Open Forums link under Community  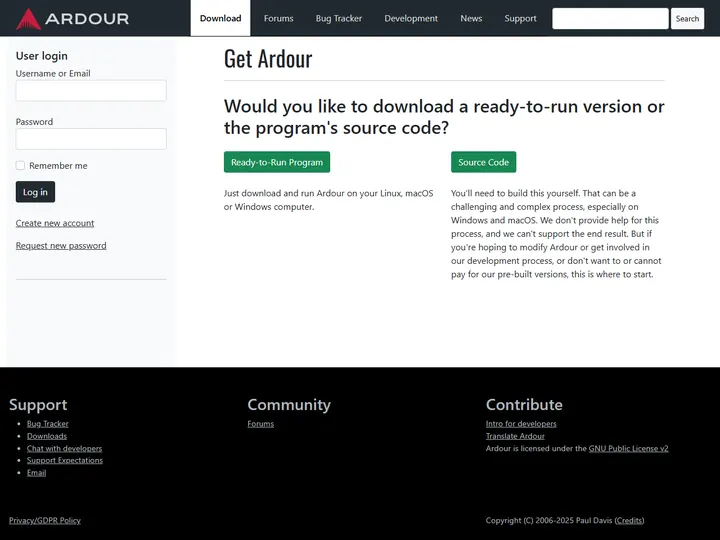260,424
